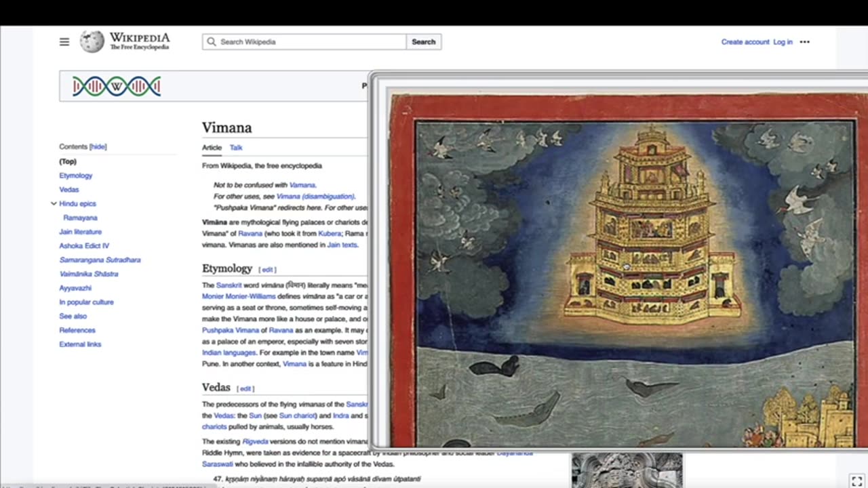Hide the Contents sidebar

coord(98,146)
